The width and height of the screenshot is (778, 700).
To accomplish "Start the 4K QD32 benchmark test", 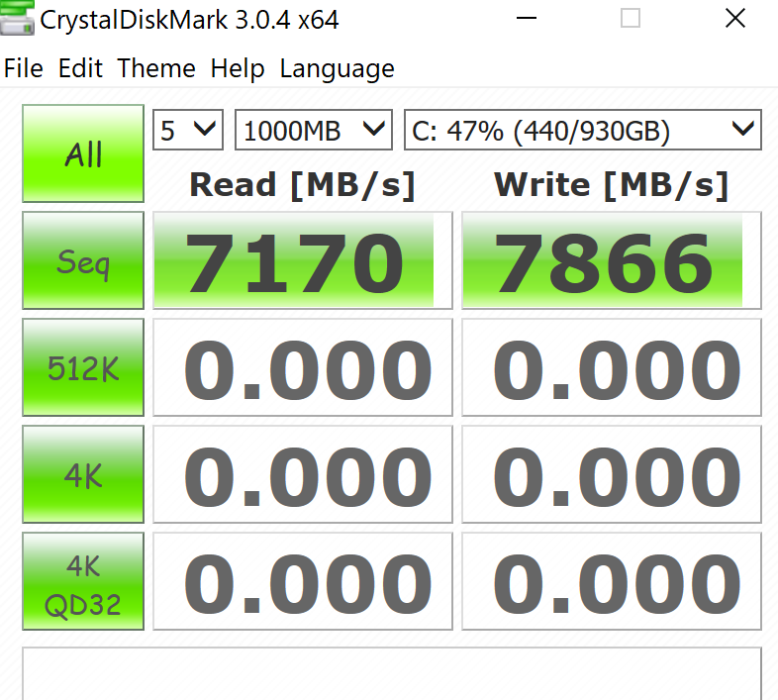I will 83,581.
